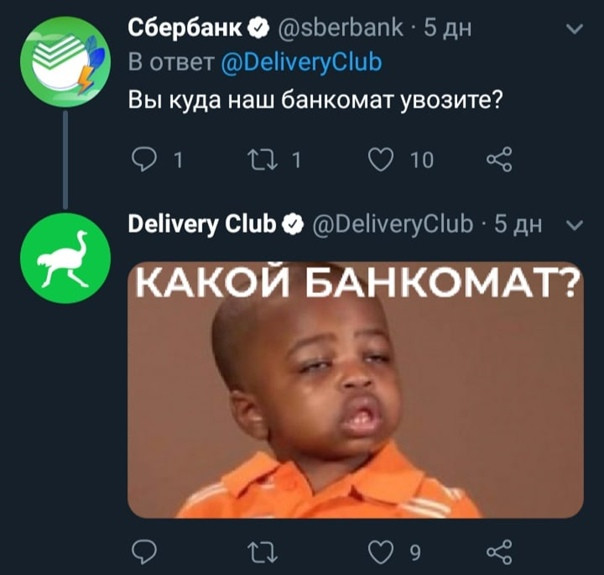This screenshot has height=575, width=604.
Task: Open the tweet text about банкомат
Action: pos(315,100)
